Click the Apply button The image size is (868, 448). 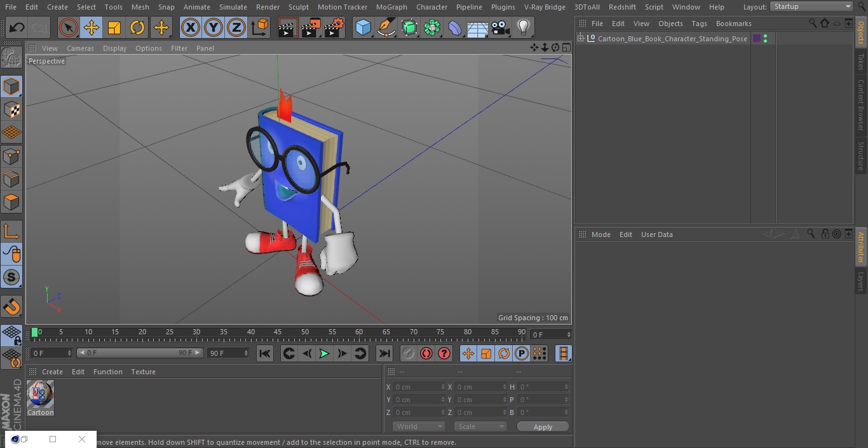pos(543,427)
